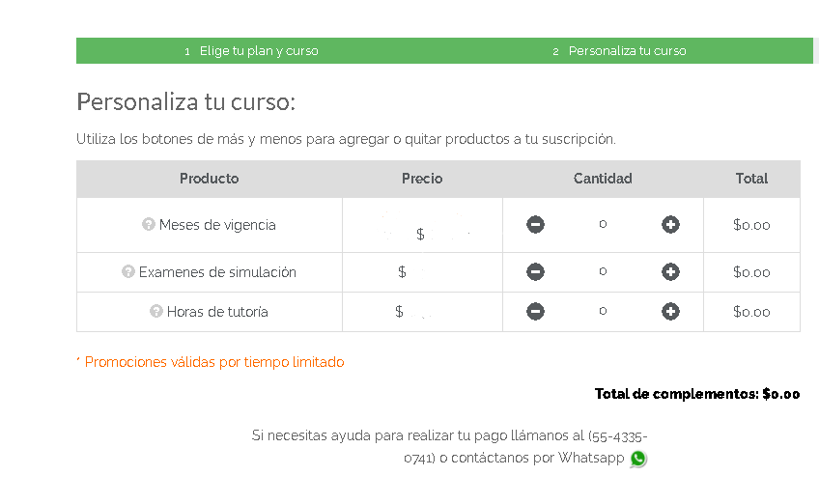
Task: Open help icon beside Horas de tutoría
Action: coord(156,311)
